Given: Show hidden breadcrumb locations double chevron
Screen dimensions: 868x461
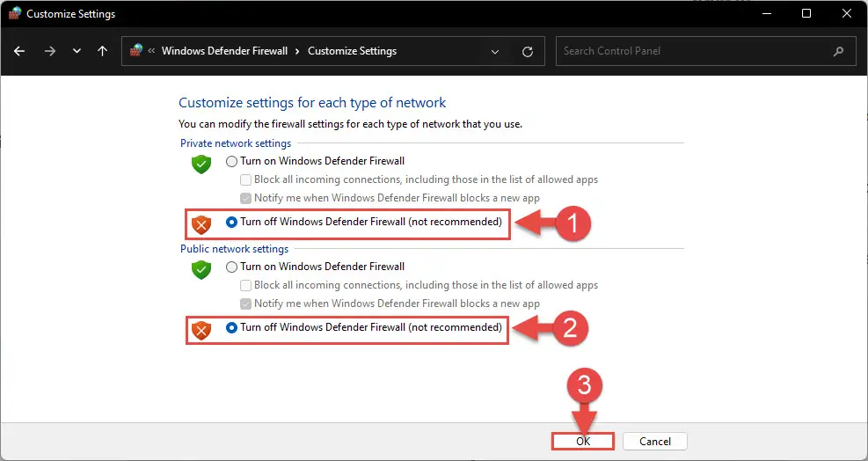Looking at the screenshot, I should 151,51.
